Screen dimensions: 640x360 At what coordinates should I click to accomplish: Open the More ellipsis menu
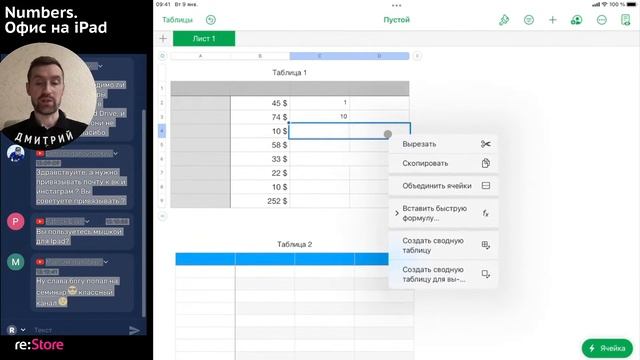tap(601, 20)
